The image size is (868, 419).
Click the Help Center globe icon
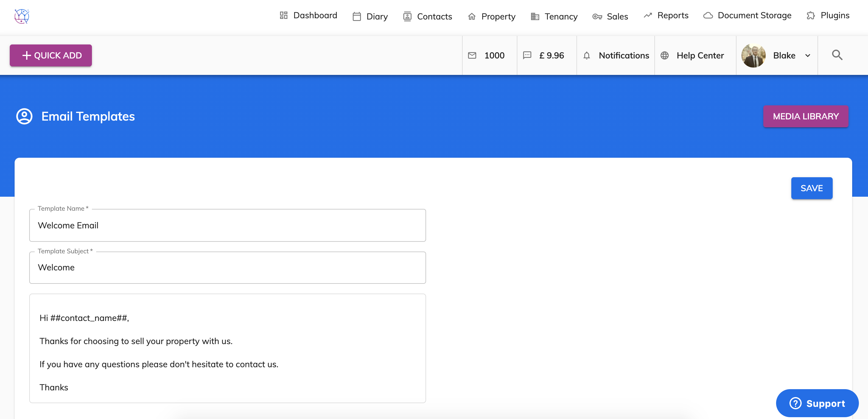click(664, 55)
